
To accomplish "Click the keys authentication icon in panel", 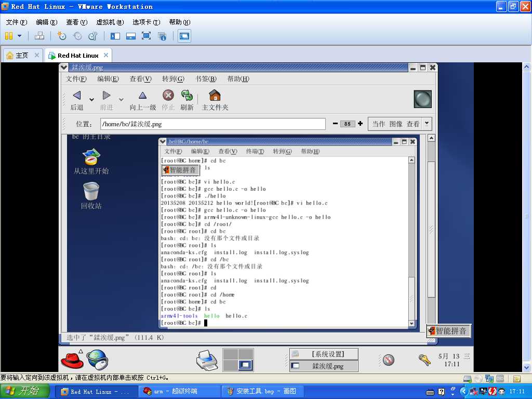I will (x=424, y=360).
